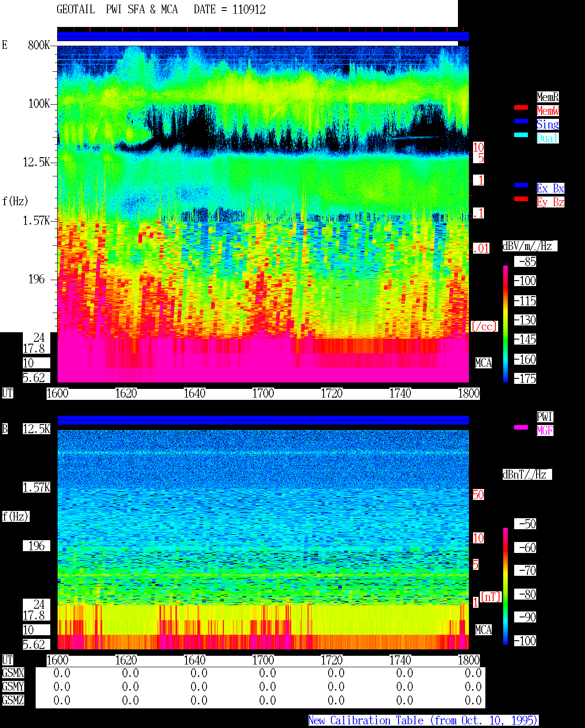Click the magenta MGF legend swatch

pyautogui.click(x=521, y=427)
